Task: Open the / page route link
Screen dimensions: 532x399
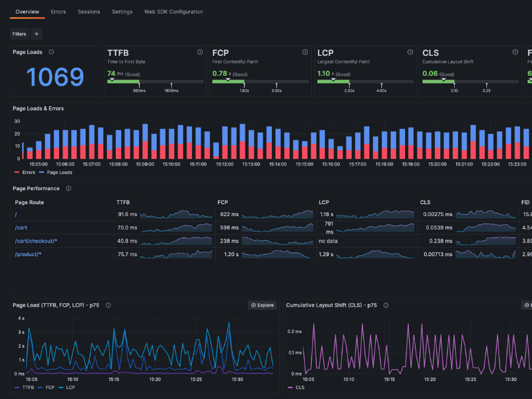Action: (x=16, y=214)
